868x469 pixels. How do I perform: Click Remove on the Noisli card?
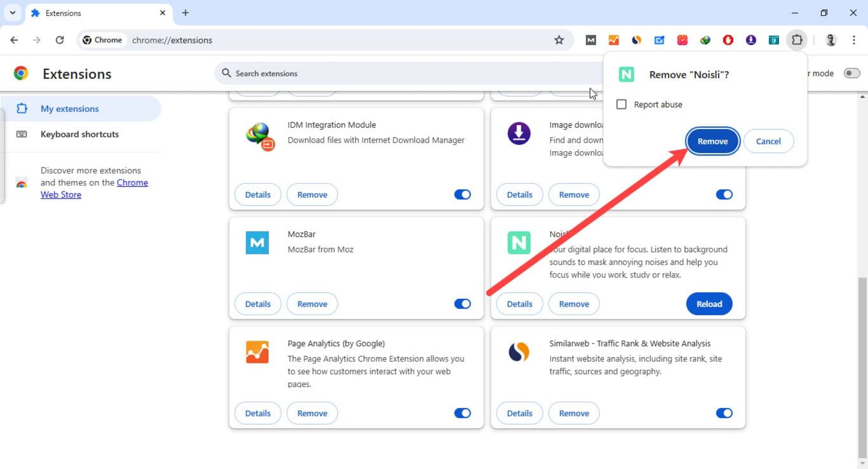point(574,304)
